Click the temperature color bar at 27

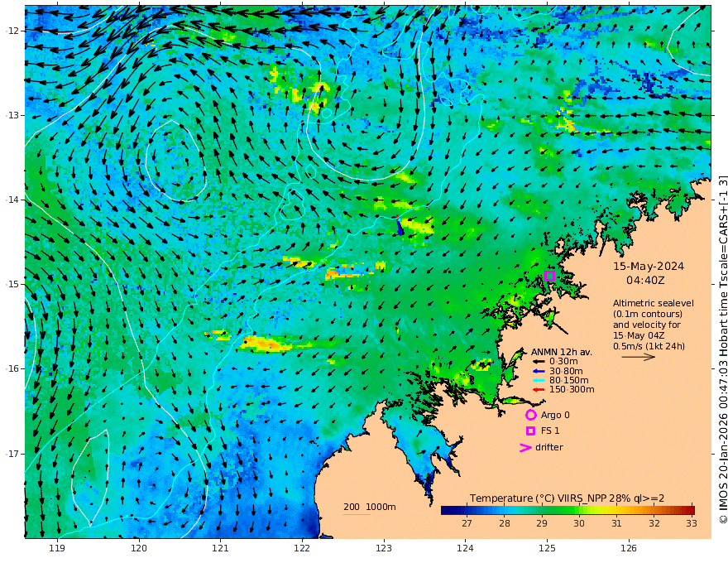click(x=467, y=511)
